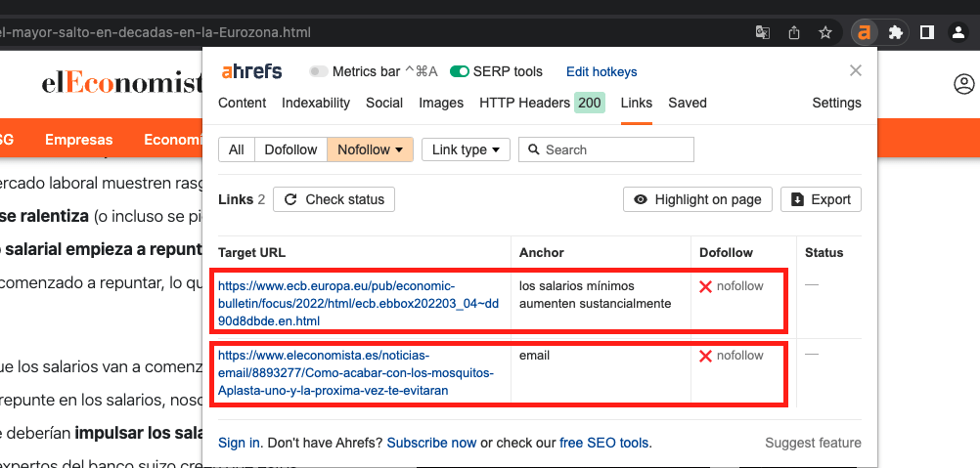
Task: Expand the Nofollow filter dropdown
Action: tap(371, 149)
